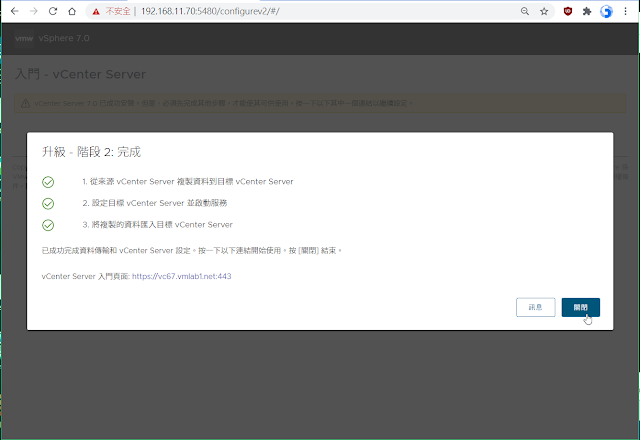Click the warning icon in yellow banner
Image resolution: width=640 pixels, height=440 pixels.
pyautogui.click(x=25, y=103)
